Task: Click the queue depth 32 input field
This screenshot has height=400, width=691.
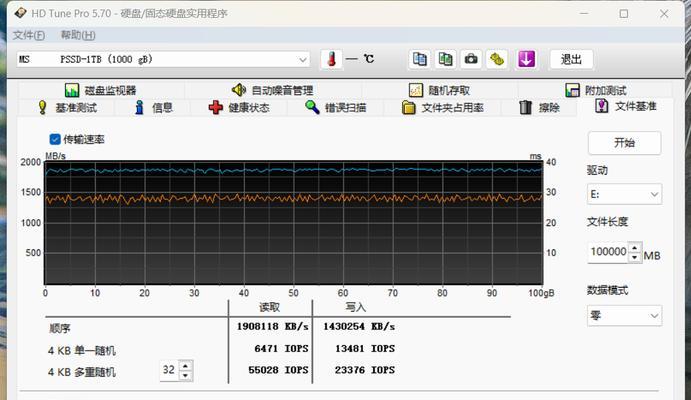Action: point(169,370)
